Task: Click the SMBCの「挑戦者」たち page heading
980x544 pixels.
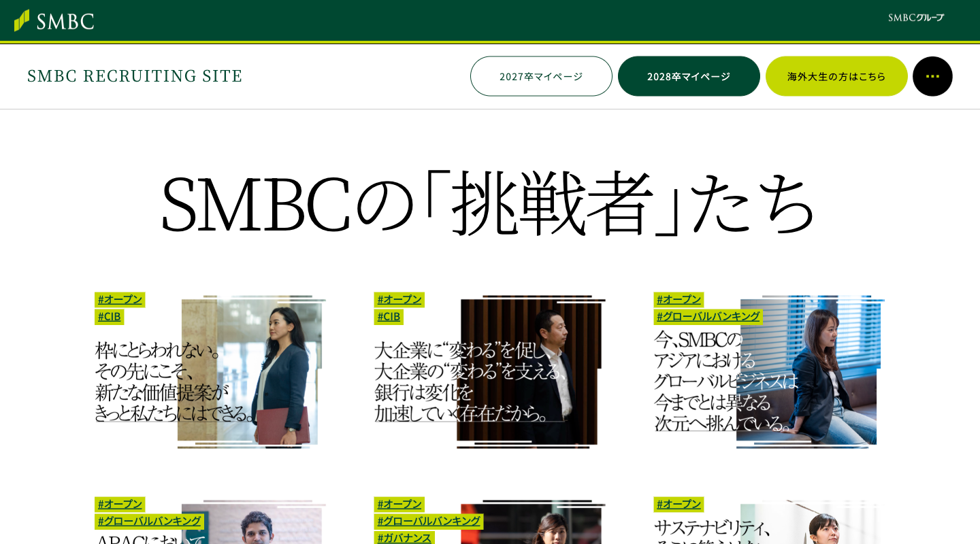Action: pos(489,203)
